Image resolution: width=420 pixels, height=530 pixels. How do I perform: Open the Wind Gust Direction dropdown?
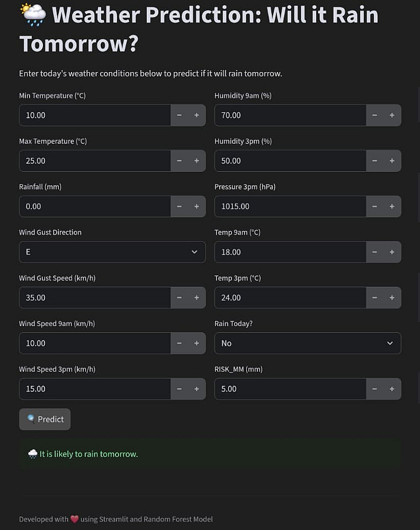[x=112, y=252]
